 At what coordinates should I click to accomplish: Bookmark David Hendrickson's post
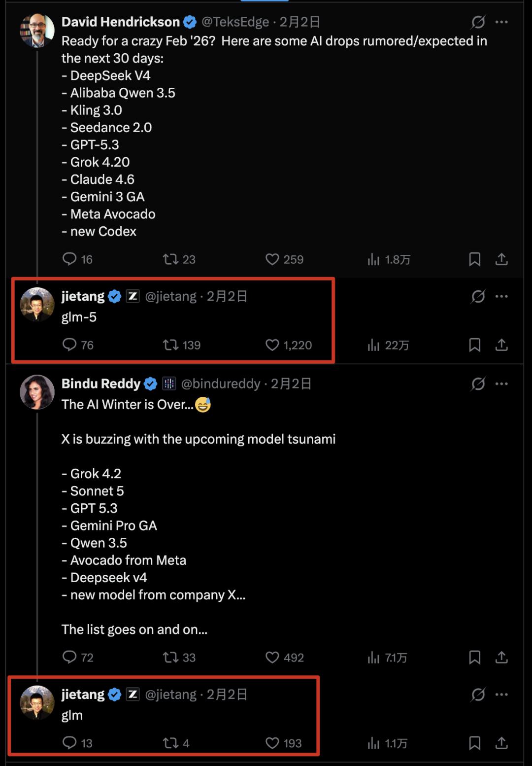[474, 259]
